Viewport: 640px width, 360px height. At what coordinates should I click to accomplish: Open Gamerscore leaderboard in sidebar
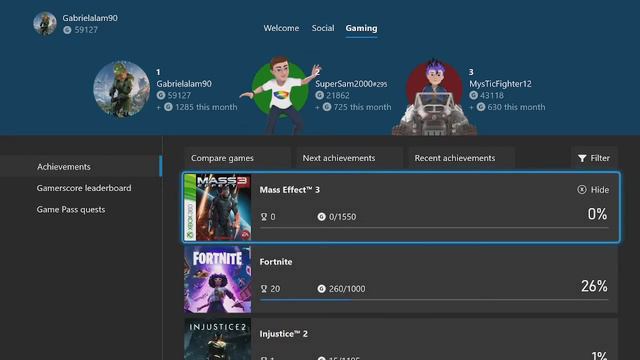point(84,188)
